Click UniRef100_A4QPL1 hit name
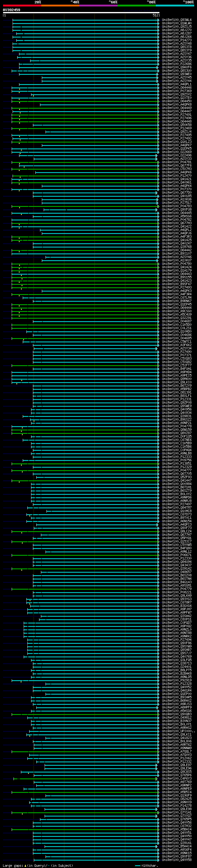Image resolution: width=197 pixels, height=868 pixels. tap(177, 84)
